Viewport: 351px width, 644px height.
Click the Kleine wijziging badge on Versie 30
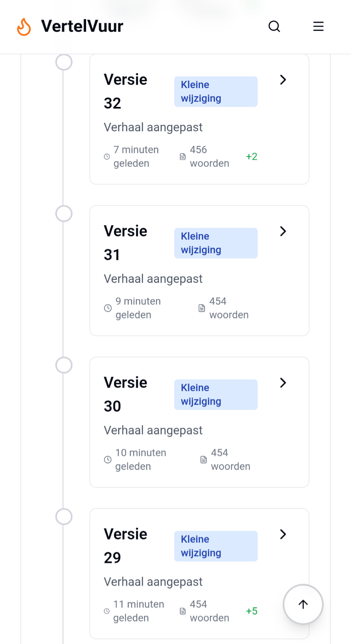(216, 395)
